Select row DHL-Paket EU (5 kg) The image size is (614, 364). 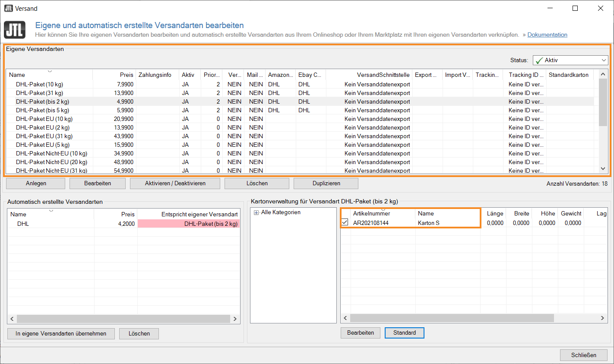(x=300, y=145)
